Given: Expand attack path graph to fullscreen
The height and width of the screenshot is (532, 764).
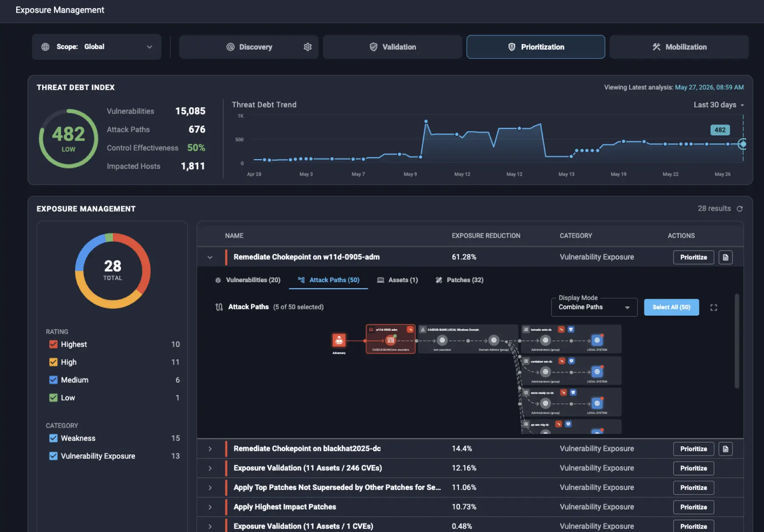Looking at the screenshot, I should pos(714,308).
